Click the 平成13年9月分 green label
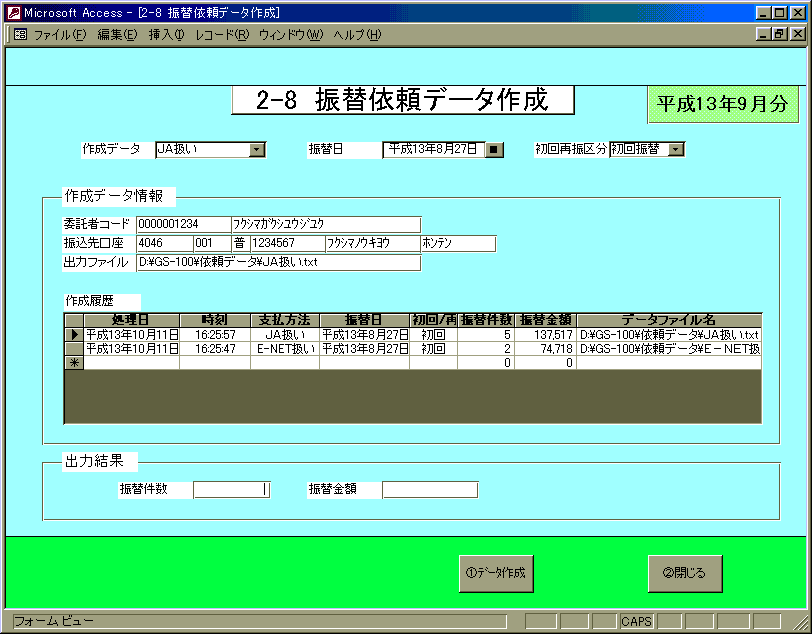This screenshot has width=812, height=634. pos(723,104)
